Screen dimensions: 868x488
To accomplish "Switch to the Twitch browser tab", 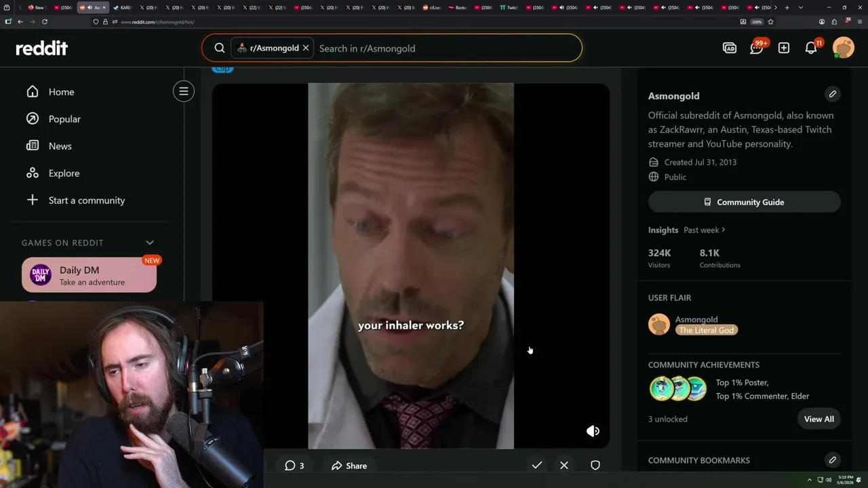I will coord(509,7).
